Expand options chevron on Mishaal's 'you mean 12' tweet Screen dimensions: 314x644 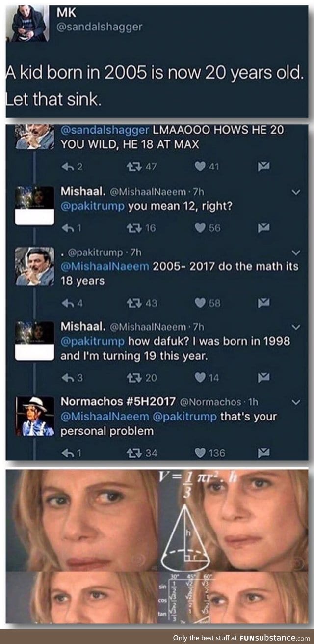[295, 192]
